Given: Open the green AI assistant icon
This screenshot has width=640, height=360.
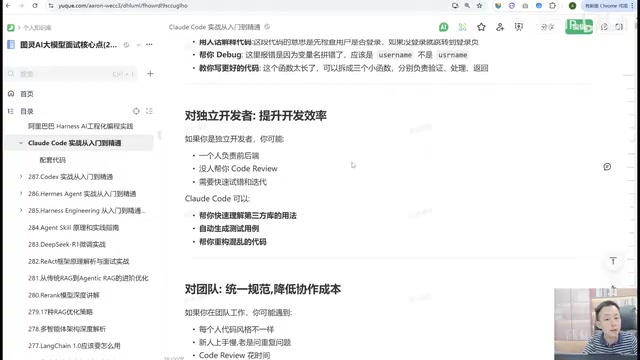Looking at the screenshot, I should pyautogui.click(x=444, y=27).
